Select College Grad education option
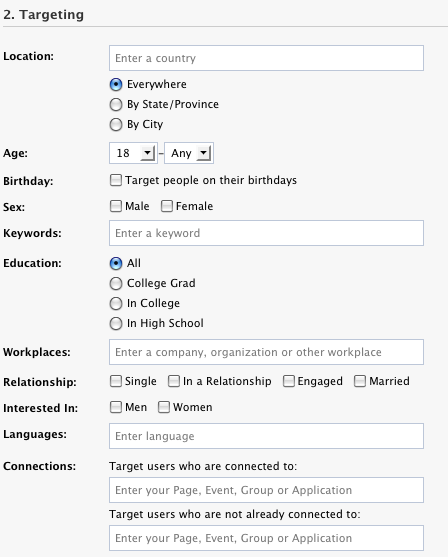This screenshot has height=557, width=448. [116, 283]
